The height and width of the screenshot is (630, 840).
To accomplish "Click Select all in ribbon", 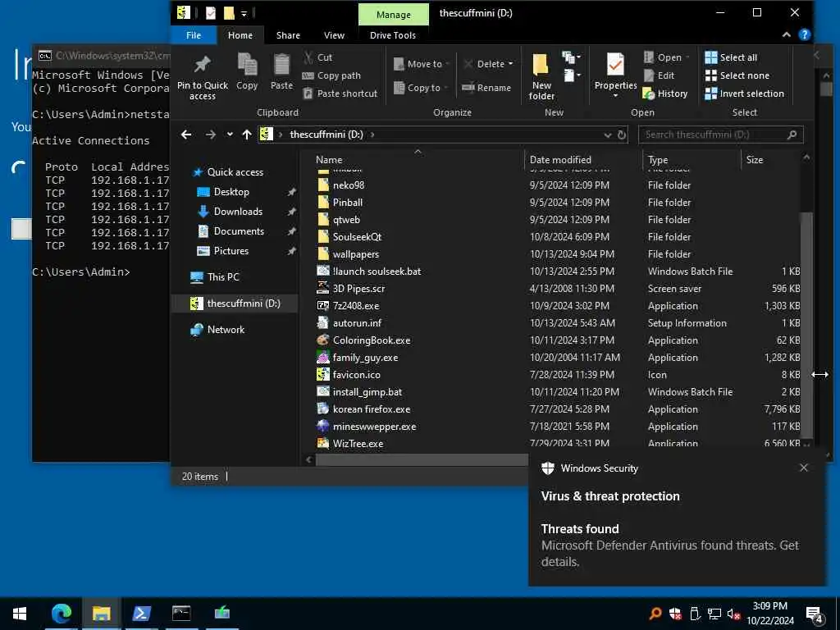I will [x=731, y=57].
